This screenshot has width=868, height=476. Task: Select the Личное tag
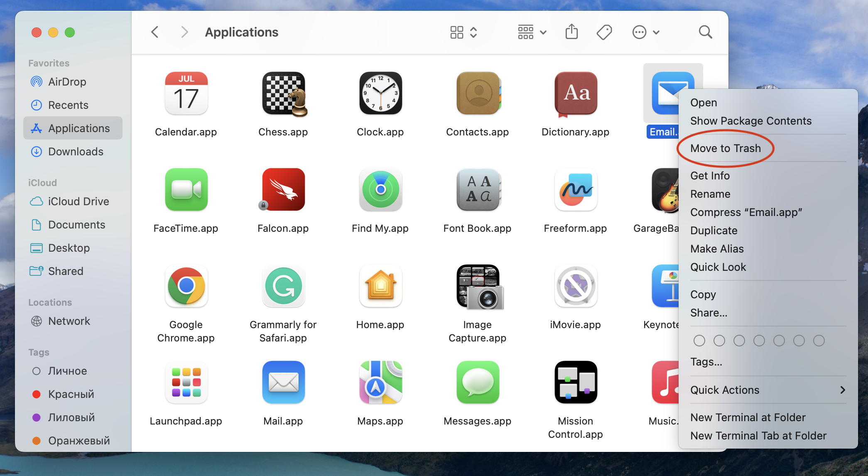click(x=73, y=371)
